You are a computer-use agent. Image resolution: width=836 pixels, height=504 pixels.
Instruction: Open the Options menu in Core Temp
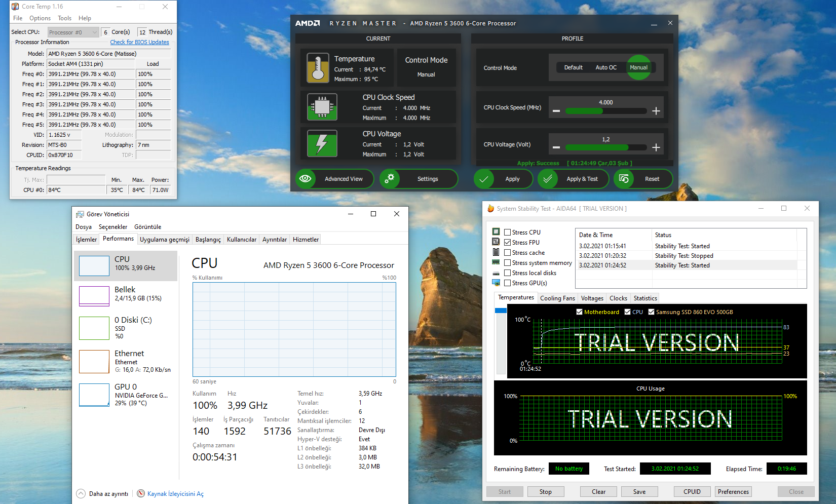[40, 18]
